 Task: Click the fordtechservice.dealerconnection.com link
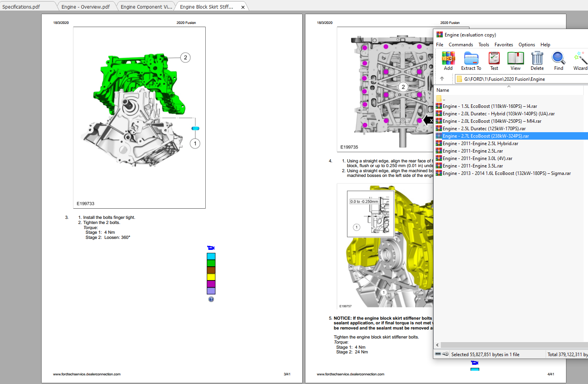[x=86, y=374]
